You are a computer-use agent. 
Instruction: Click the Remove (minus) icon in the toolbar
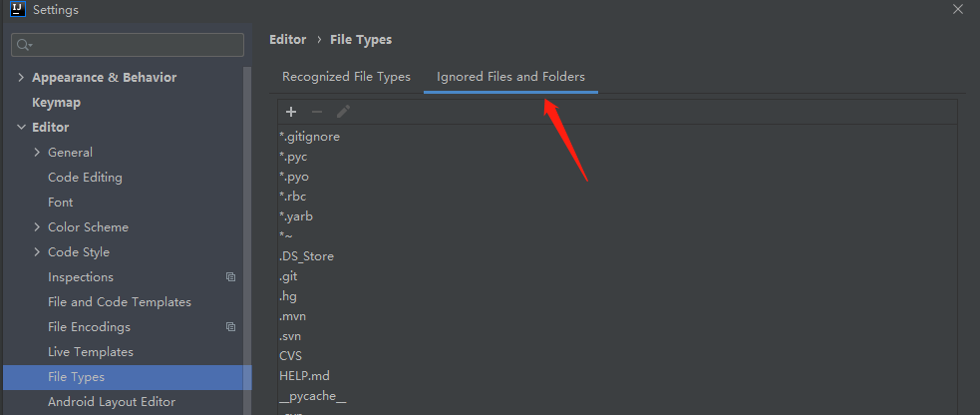point(317,112)
